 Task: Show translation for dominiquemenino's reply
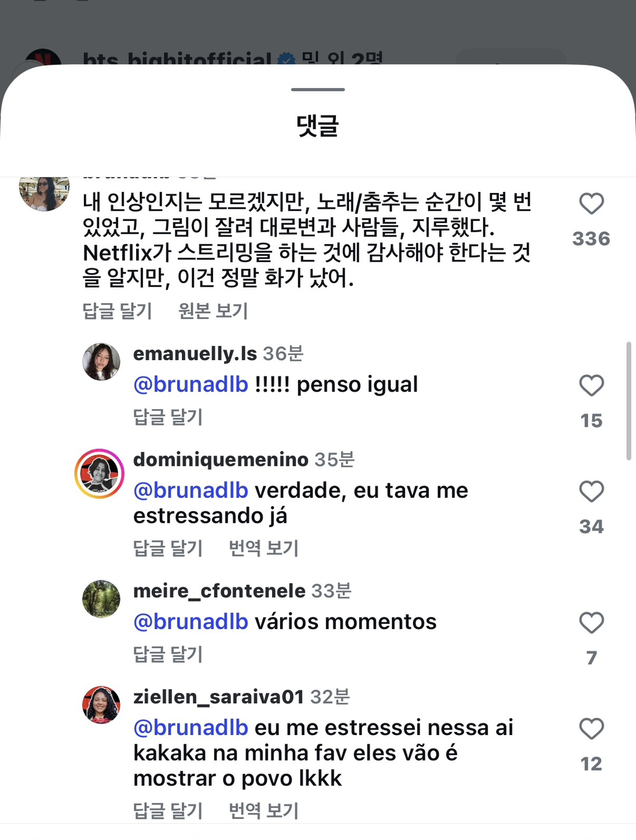[263, 548]
